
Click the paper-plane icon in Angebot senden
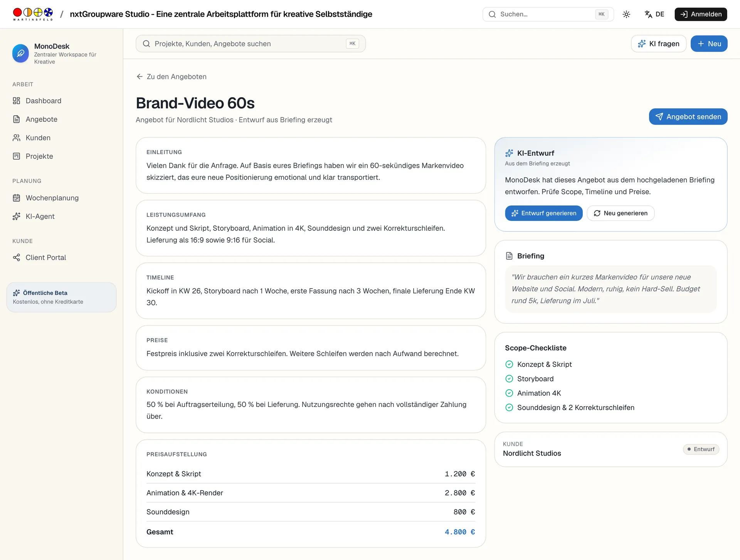[x=659, y=117]
